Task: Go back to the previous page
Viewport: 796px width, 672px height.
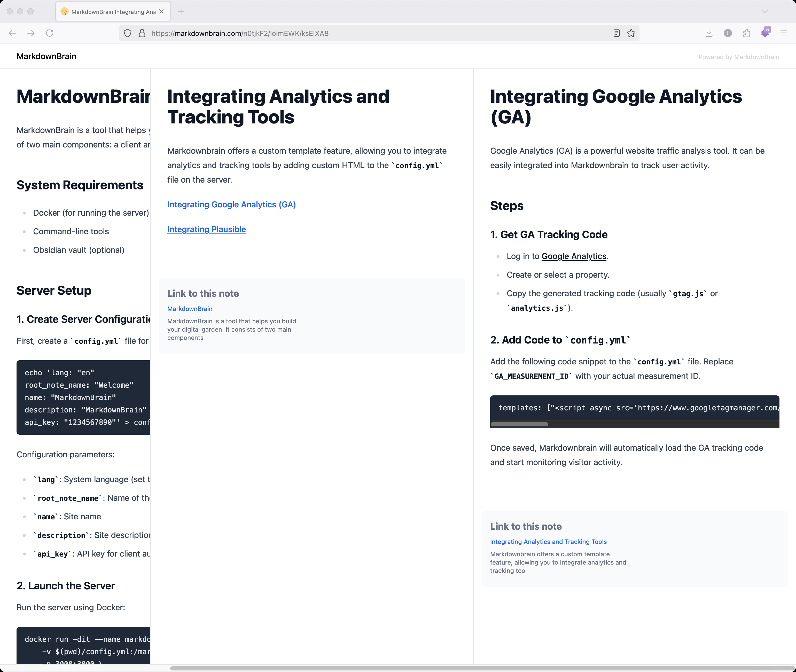Action: click(12, 33)
